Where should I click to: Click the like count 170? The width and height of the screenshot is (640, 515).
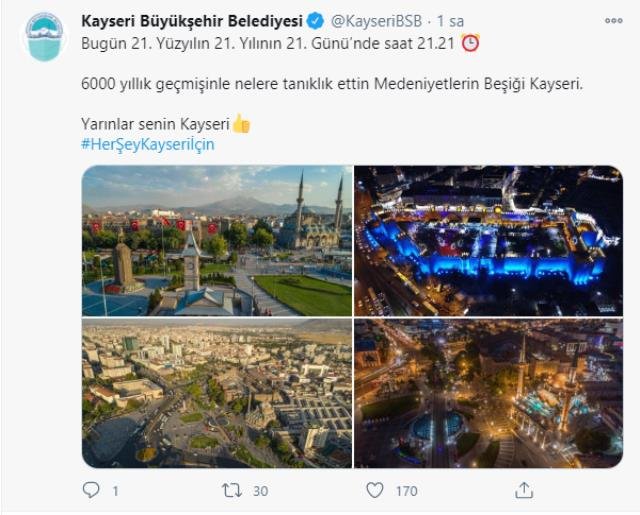(x=407, y=491)
